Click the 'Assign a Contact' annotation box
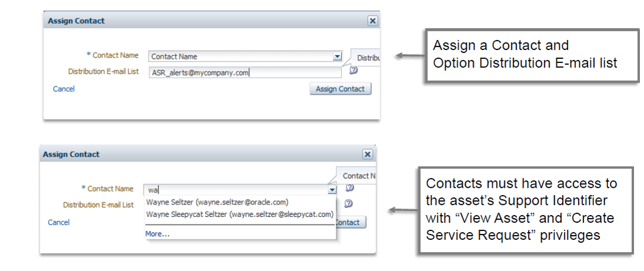Image resolution: width=644 pixels, height=271 pixels. [x=532, y=54]
